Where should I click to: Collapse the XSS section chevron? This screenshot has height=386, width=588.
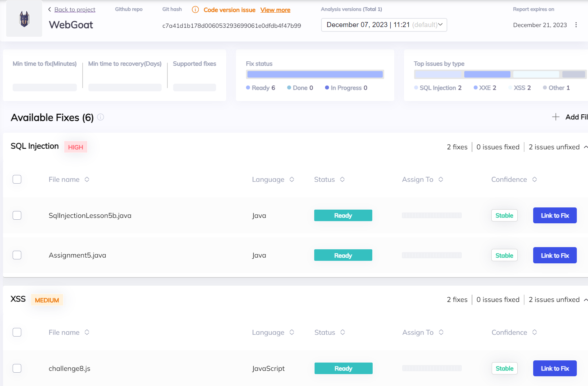pos(585,300)
